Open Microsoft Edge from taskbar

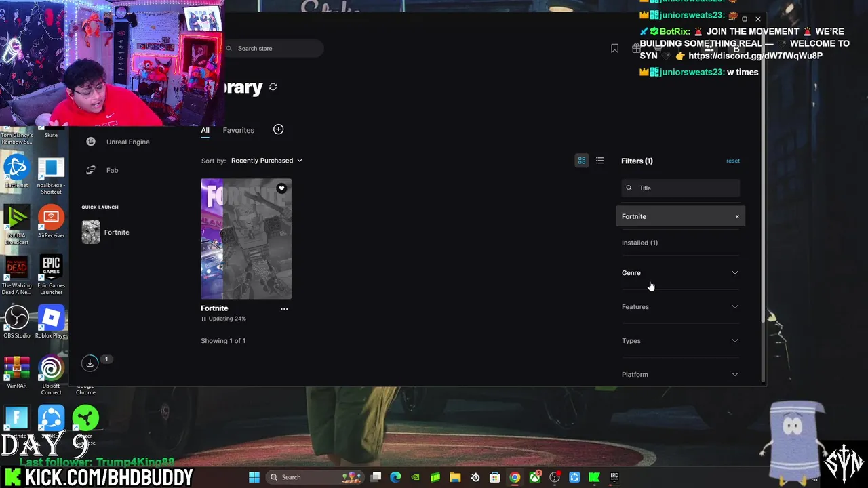(x=396, y=477)
